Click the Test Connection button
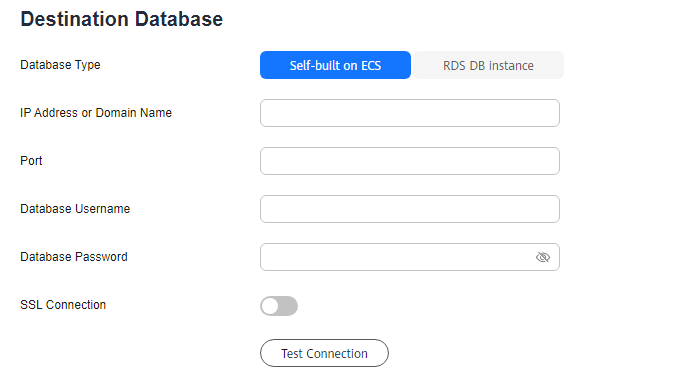The width and height of the screenshot is (690, 381). tap(324, 353)
